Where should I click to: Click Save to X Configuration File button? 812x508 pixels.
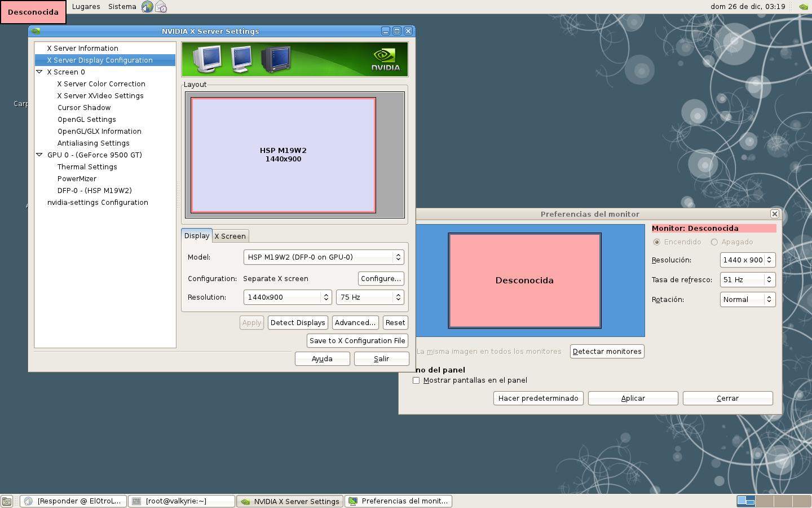(x=358, y=341)
